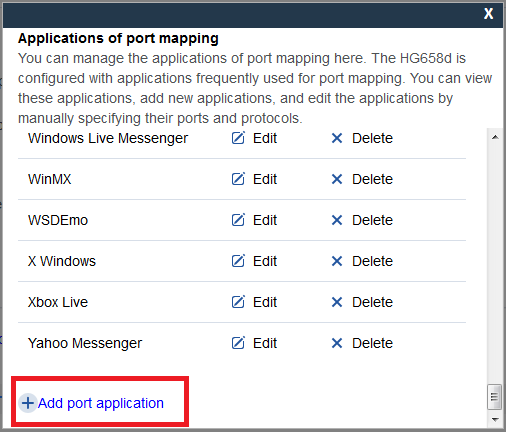The height and width of the screenshot is (432, 506).
Task: Close the port mapping dialog
Action: point(488,14)
